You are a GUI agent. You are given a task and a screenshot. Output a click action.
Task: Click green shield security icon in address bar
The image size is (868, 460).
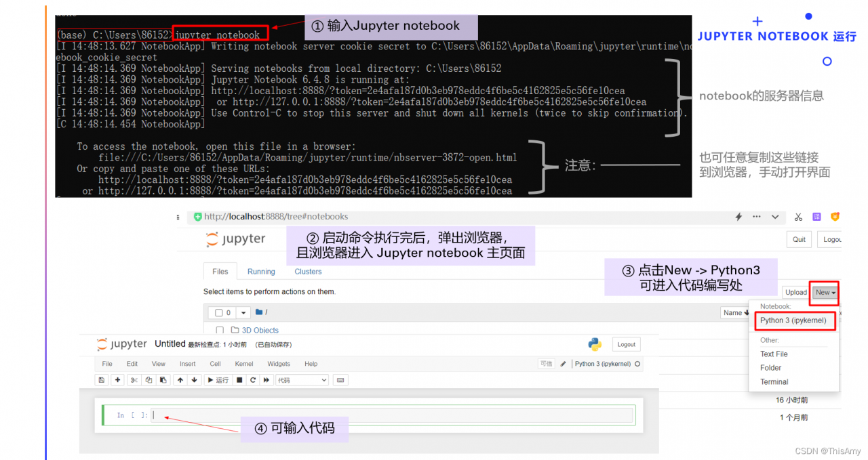(x=197, y=217)
